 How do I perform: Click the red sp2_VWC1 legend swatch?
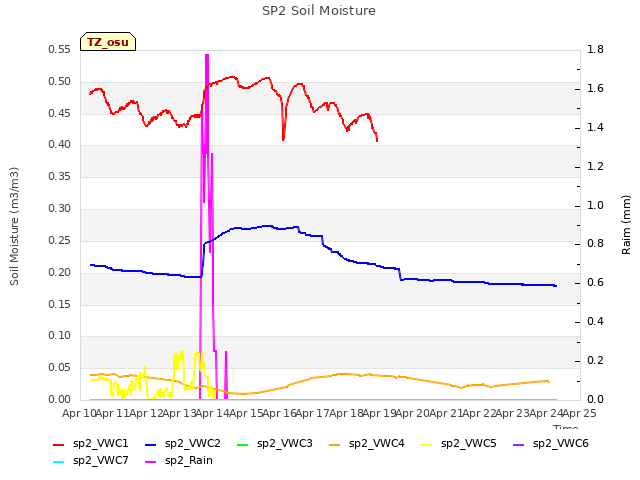(x=59, y=444)
